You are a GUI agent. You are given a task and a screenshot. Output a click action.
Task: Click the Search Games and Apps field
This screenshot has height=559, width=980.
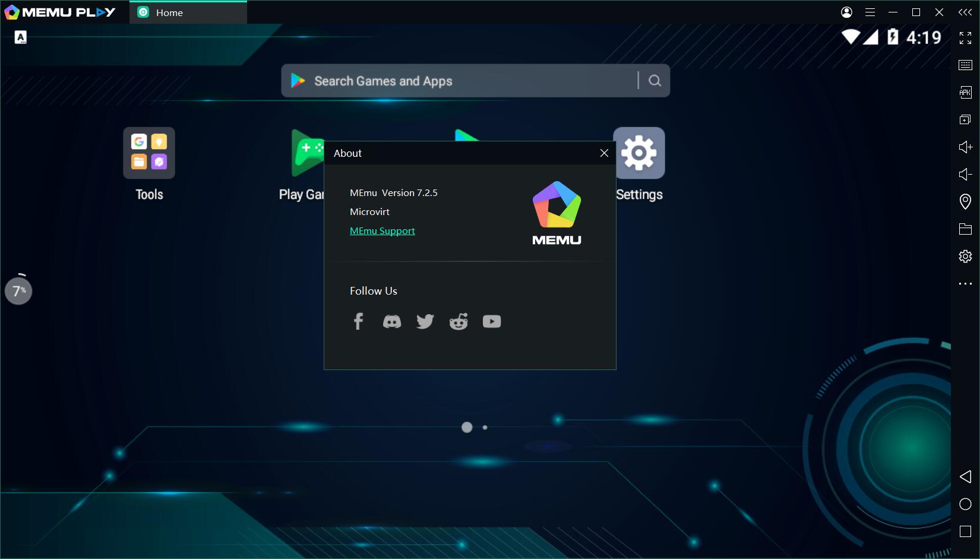coord(463,81)
